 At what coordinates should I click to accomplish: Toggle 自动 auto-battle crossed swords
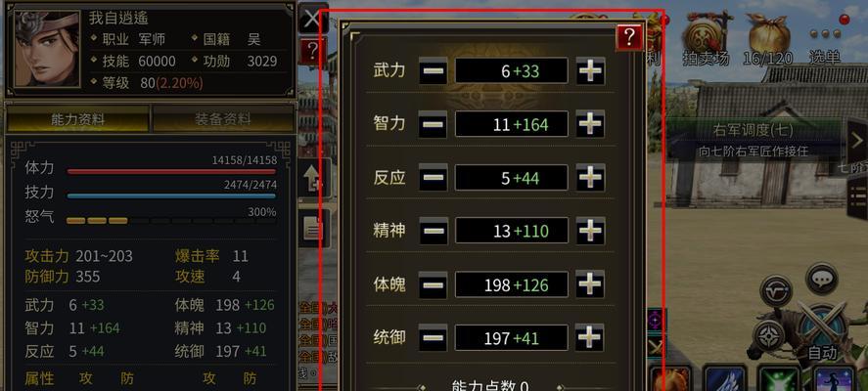(x=823, y=330)
